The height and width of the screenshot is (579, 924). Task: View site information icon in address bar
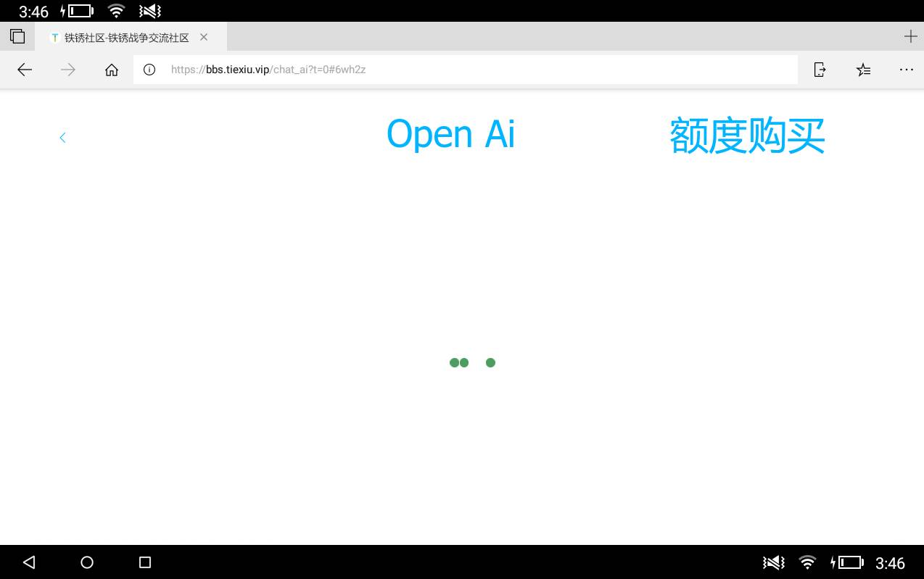click(x=149, y=70)
